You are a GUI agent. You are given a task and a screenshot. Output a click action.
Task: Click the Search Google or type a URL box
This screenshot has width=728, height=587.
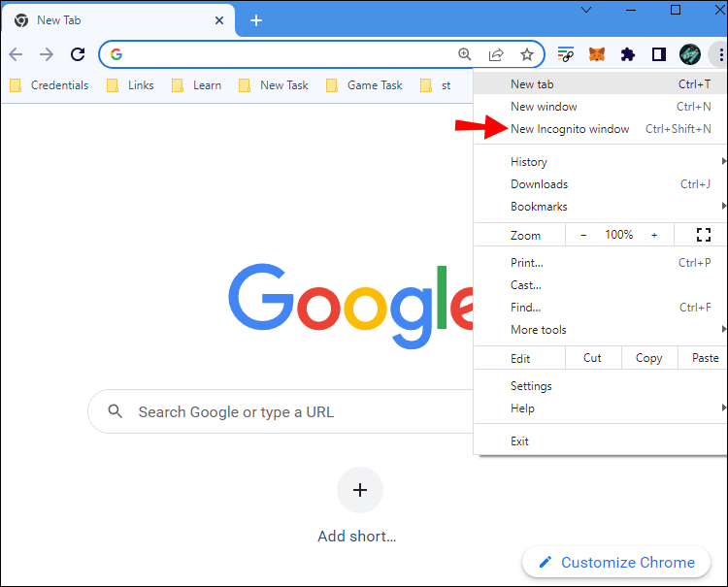pos(281,411)
